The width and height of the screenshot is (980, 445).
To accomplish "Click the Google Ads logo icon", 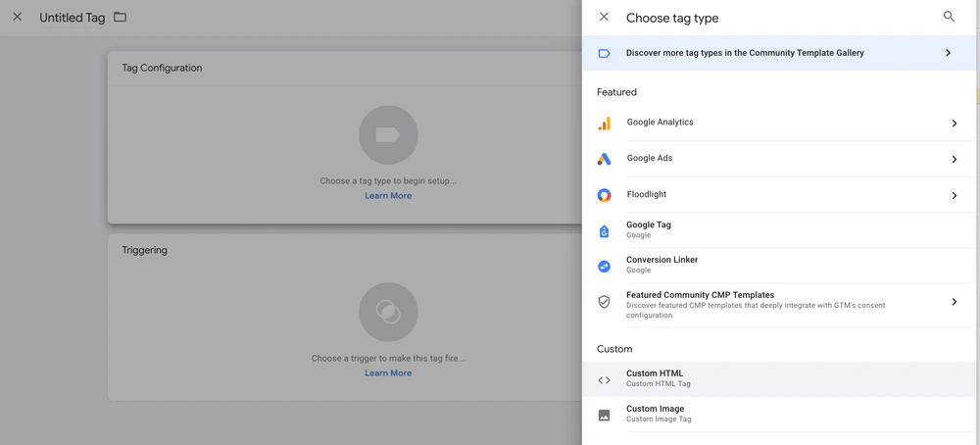I will [604, 159].
